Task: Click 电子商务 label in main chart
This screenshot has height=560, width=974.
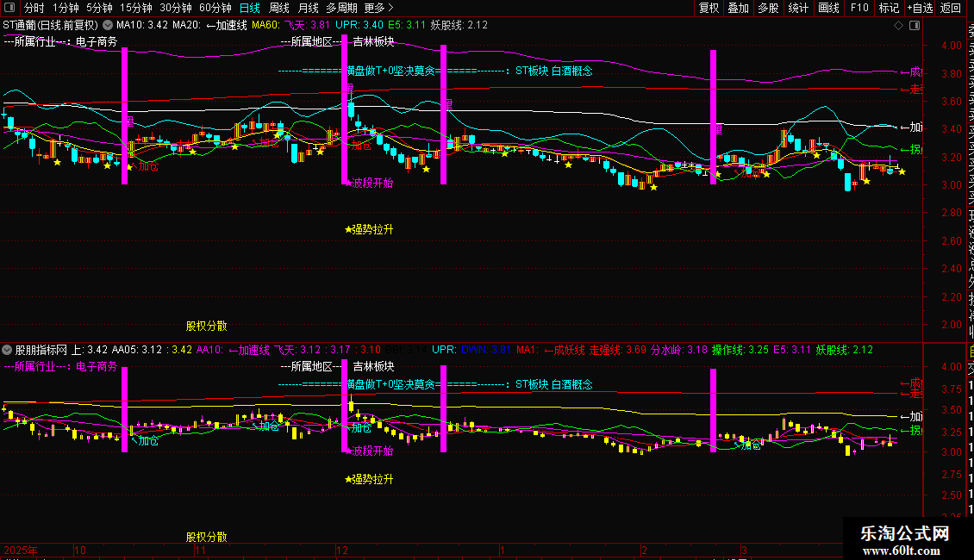Action: pos(97,41)
